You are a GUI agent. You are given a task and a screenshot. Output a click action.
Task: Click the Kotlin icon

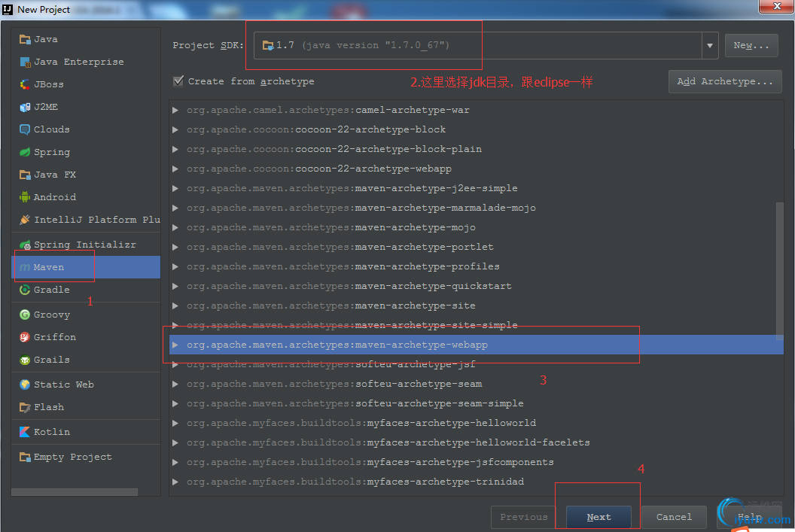(x=25, y=432)
